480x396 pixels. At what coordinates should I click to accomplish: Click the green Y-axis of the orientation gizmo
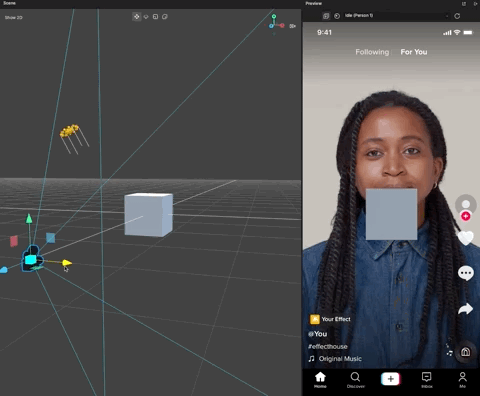274,16
